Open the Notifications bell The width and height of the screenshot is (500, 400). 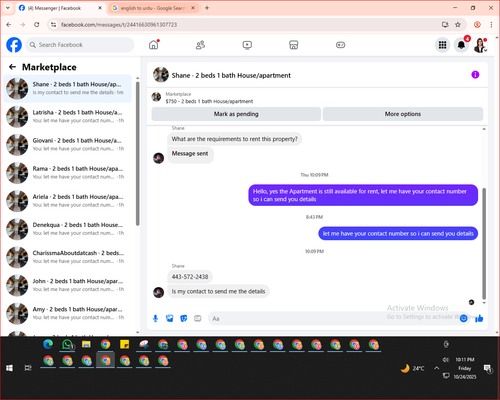[461, 45]
